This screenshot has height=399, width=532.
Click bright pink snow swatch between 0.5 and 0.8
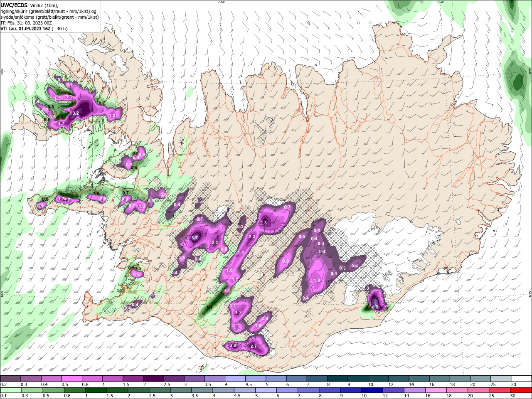pyautogui.click(x=72, y=379)
